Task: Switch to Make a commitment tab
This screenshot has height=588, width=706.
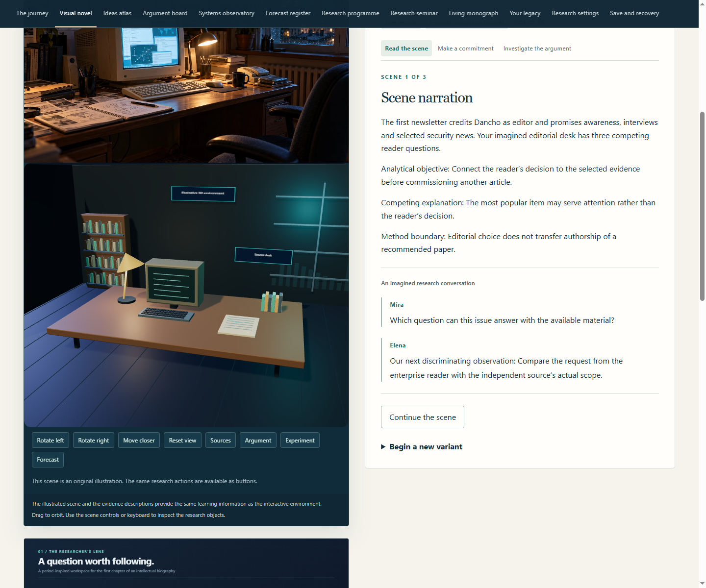Action: [466, 49]
